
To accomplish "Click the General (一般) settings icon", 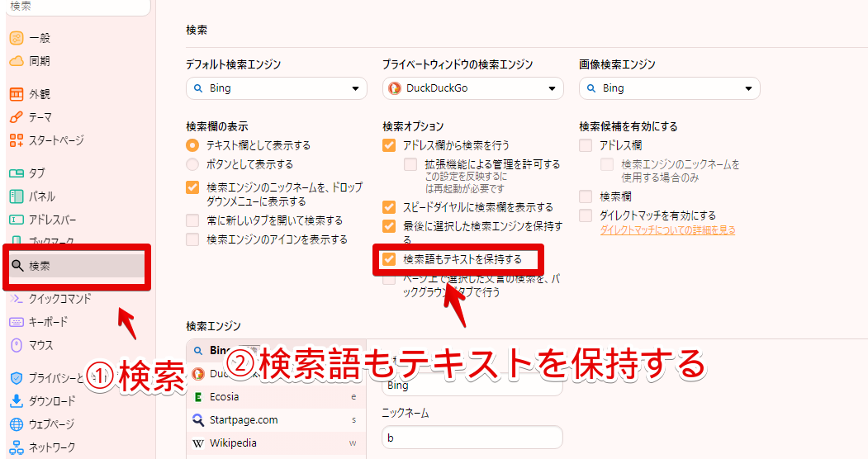I will [17, 38].
